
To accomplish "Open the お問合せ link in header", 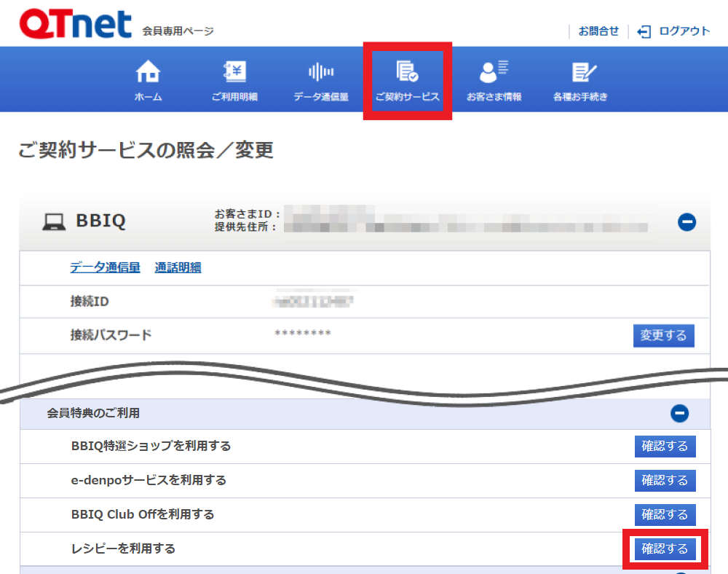I will point(598,31).
